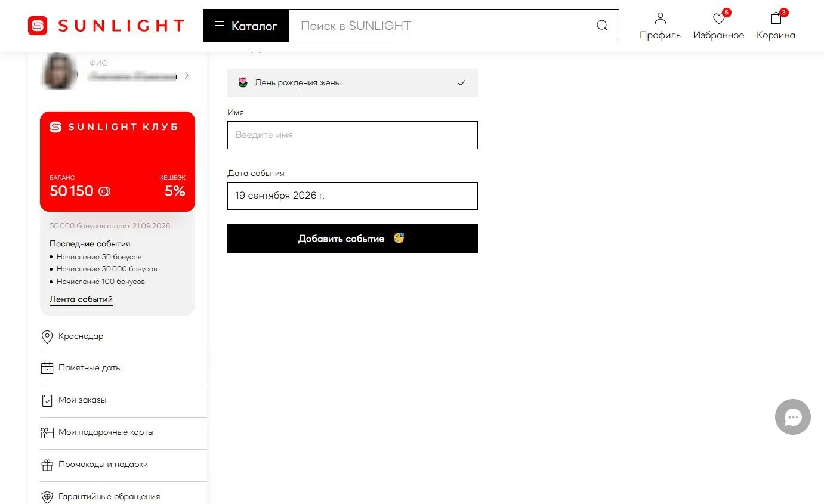
Task: Click the Памятные даты calendar icon
Action: coord(47,368)
